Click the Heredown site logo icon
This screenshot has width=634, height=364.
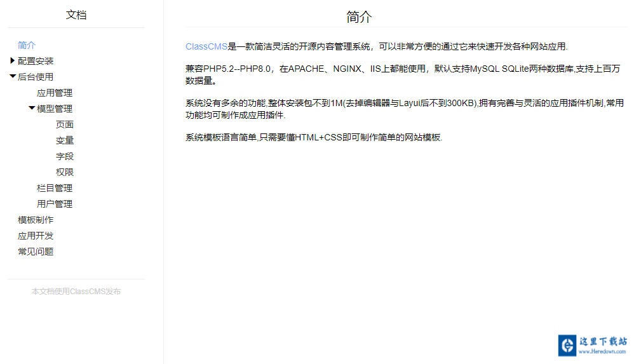[x=567, y=345]
